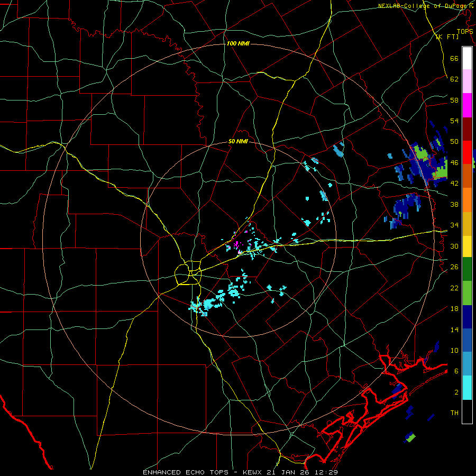Click the legend value "54"

tap(454, 121)
